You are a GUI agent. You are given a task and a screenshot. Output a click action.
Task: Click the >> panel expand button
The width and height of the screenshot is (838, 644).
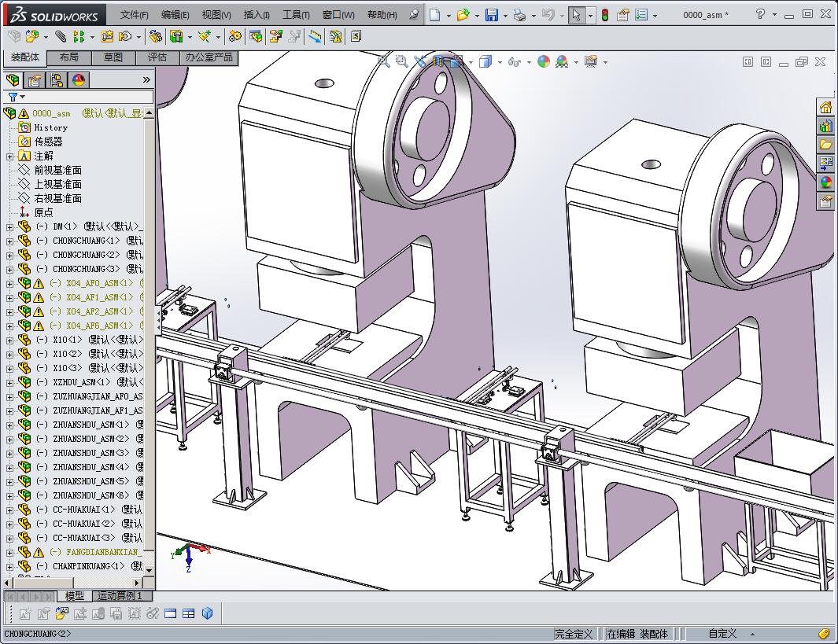pos(146,79)
